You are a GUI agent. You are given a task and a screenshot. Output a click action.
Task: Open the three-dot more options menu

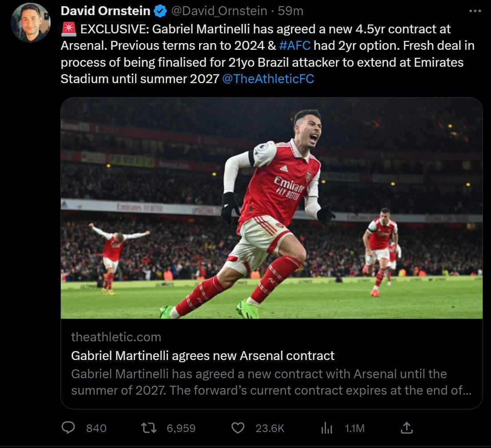pyautogui.click(x=475, y=11)
